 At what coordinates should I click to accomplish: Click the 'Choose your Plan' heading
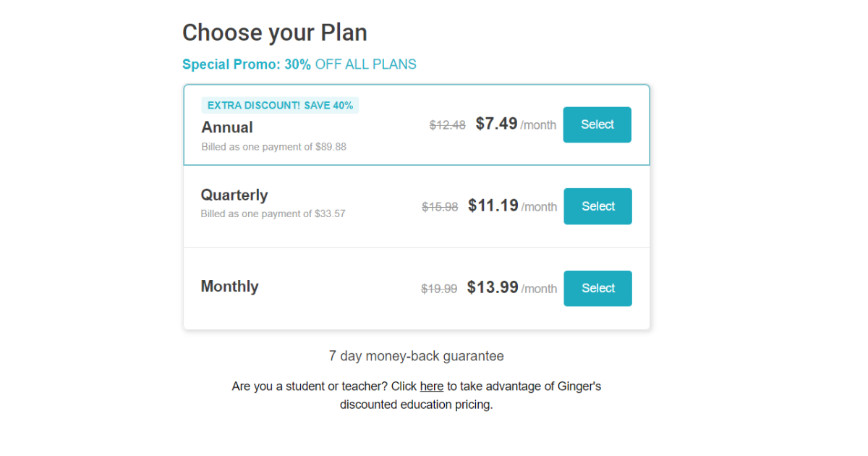coord(275,33)
